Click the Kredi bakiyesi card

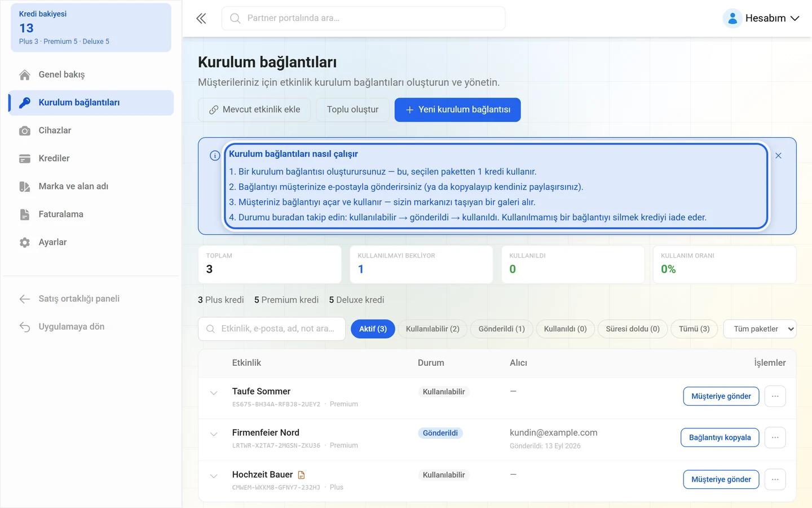(x=91, y=28)
